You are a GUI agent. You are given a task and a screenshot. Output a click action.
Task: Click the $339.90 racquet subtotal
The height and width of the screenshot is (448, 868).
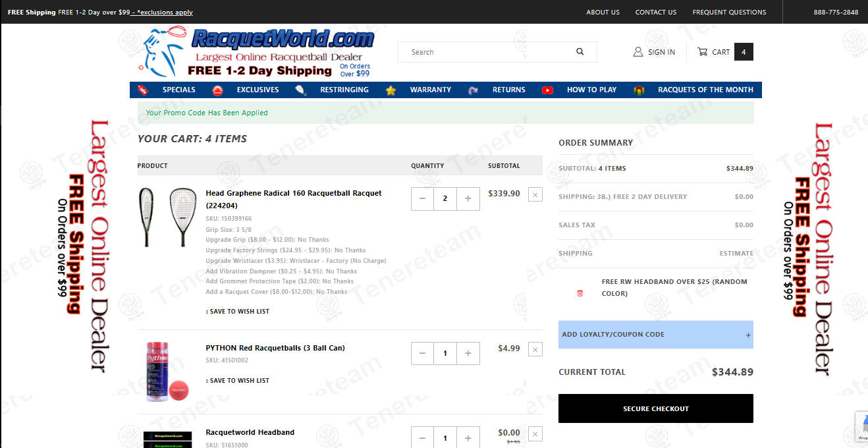504,194
